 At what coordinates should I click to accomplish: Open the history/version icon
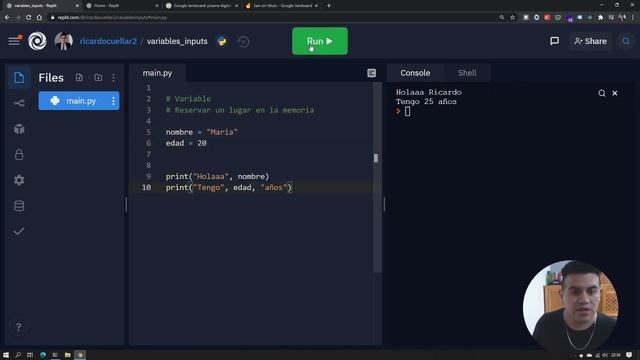point(244,42)
